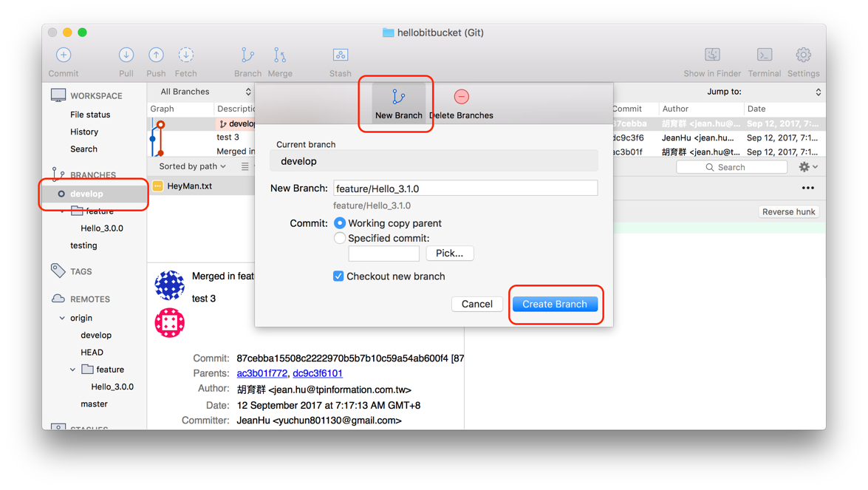
Task: Collapse the local feature folder
Action: pos(63,211)
